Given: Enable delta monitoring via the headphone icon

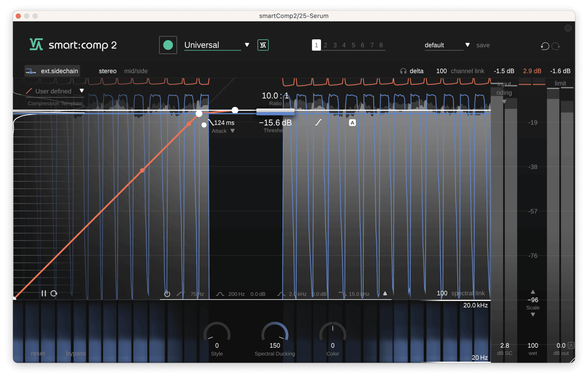Looking at the screenshot, I should [403, 71].
